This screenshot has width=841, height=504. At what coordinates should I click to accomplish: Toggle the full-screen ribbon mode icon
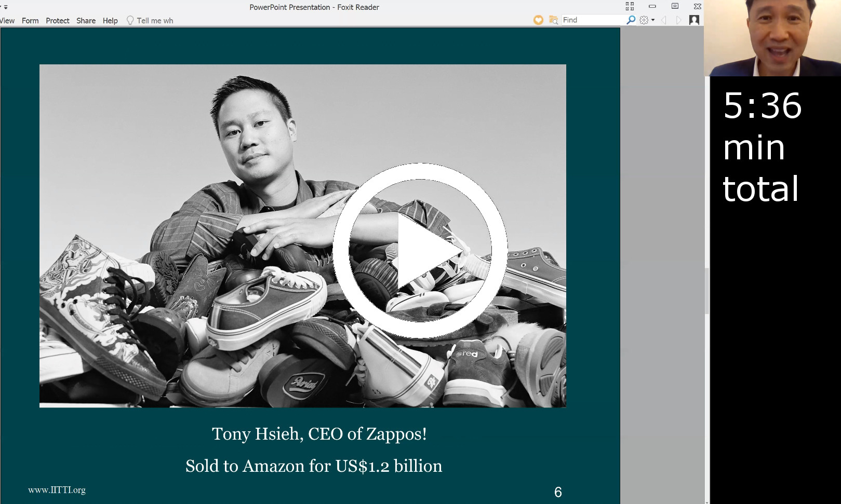[x=630, y=6]
